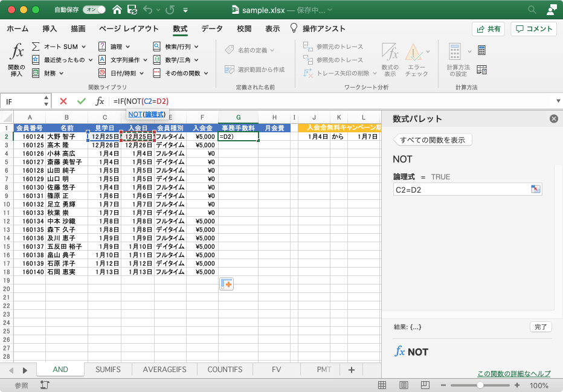Open the 財務 functions dropdown
The image size is (563, 392).
point(62,73)
